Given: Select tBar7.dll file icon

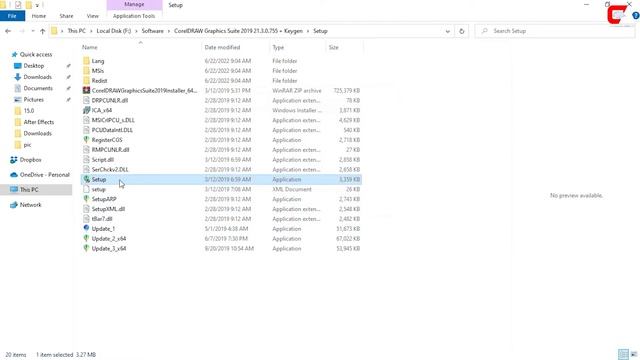Looking at the screenshot, I should [x=86, y=219].
